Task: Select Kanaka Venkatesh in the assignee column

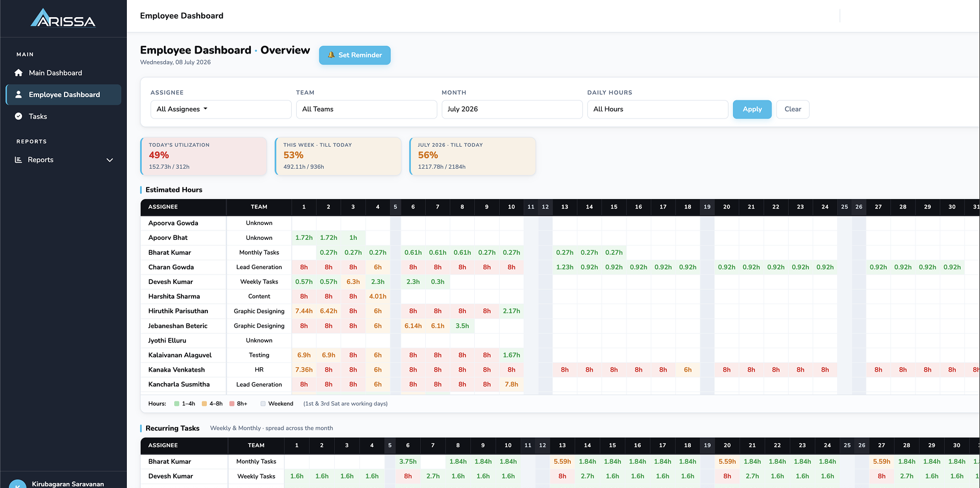Action: 176,370
